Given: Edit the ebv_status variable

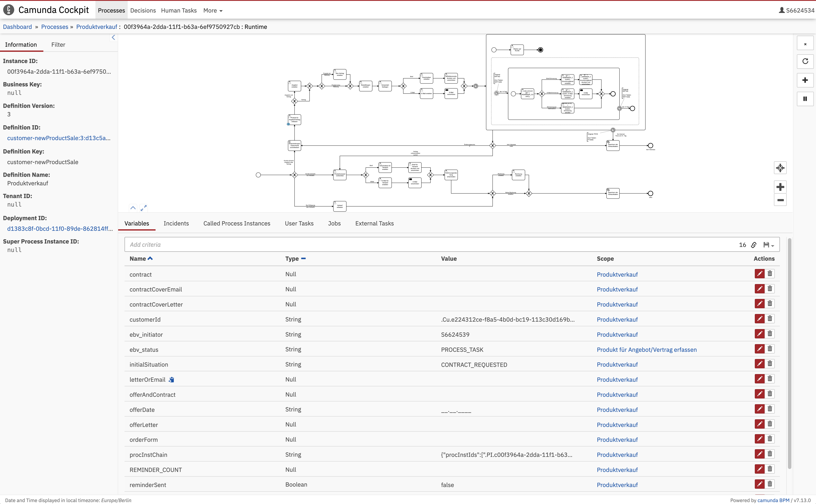Looking at the screenshot, I should pyautogui.click(x=760, y=349).
